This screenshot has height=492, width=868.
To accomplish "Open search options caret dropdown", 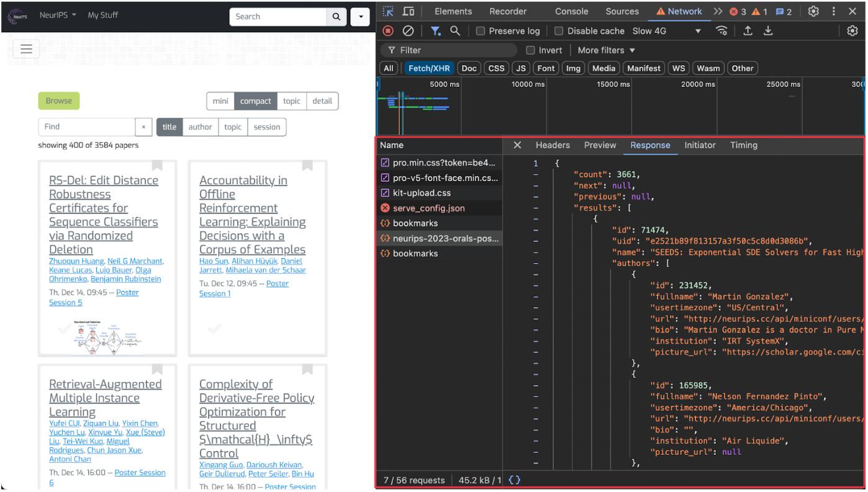I will point(359,17).
